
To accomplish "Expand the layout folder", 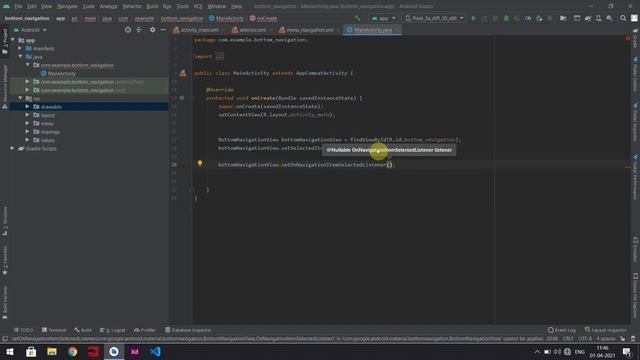I will 27,115.
